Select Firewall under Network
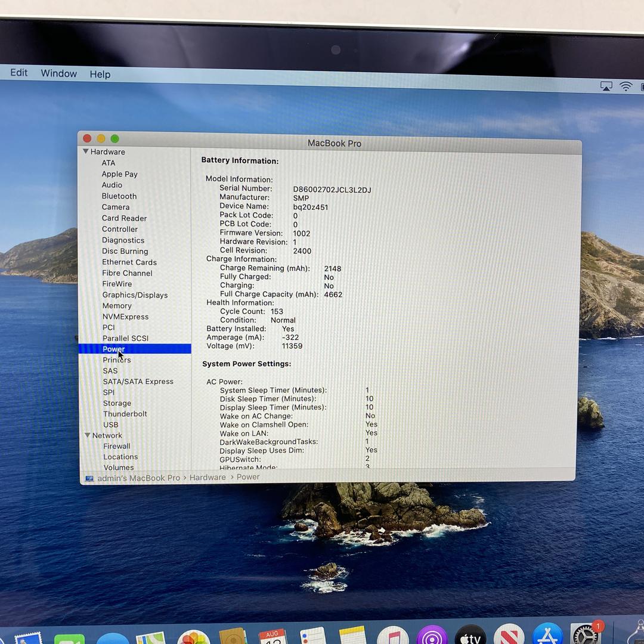This screenshot has width=644, height=644. pos(117,446)
